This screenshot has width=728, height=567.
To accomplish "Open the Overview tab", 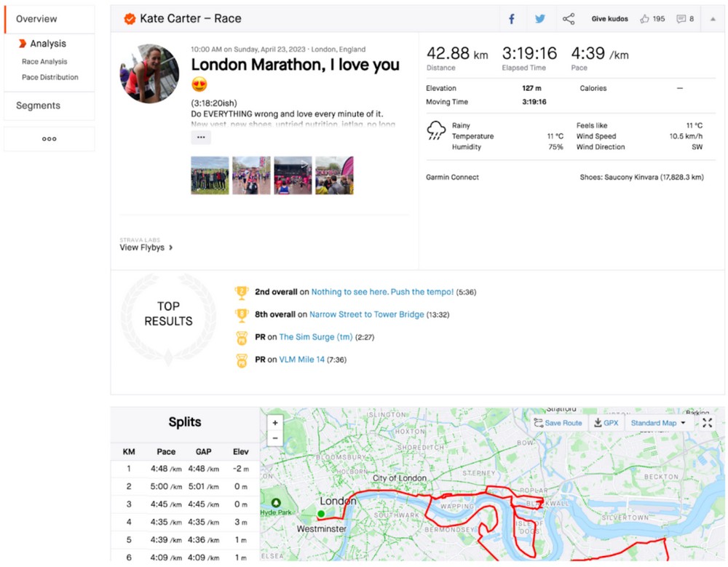I will (x=36, y=19).
